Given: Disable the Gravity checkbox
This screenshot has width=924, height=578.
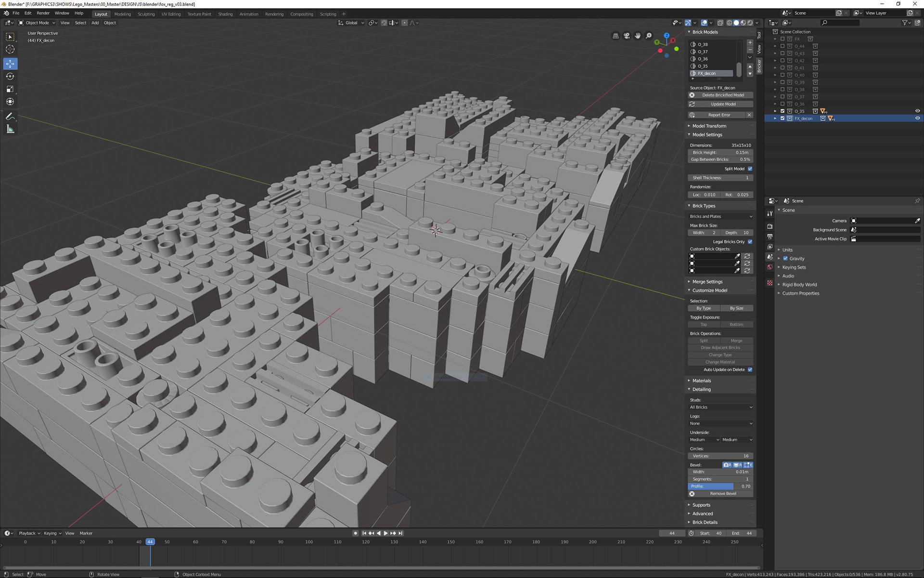Looking at the screenshot, I should 785,259.
